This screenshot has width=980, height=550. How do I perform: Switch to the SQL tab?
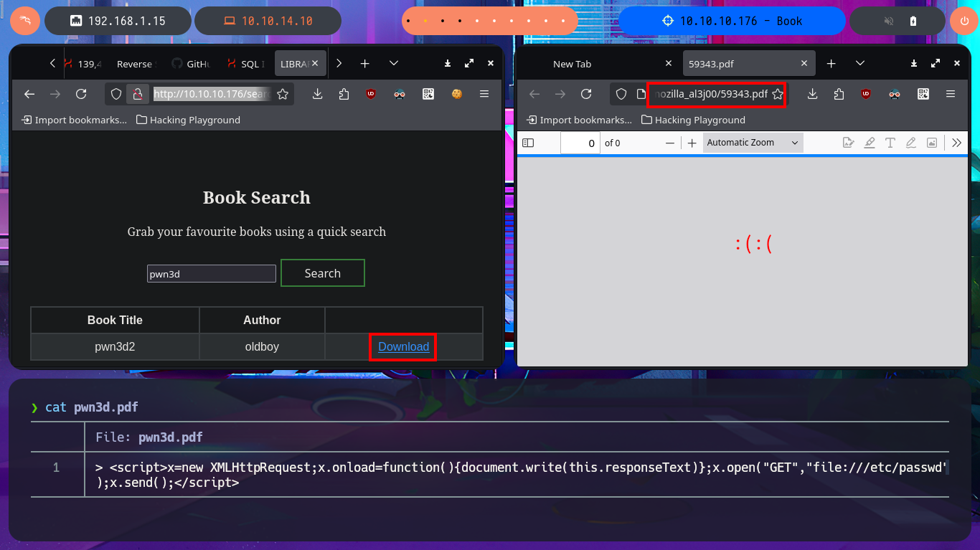(246, 64)
